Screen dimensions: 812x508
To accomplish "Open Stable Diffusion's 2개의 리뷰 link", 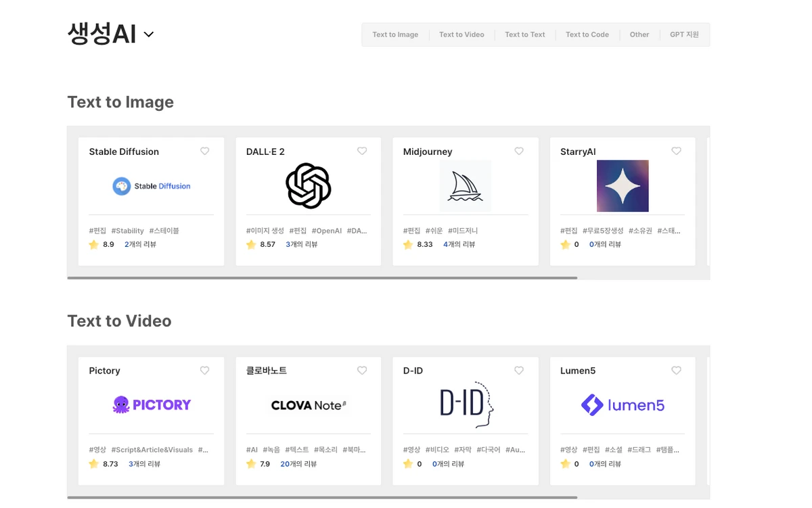I will coord(140,244).
